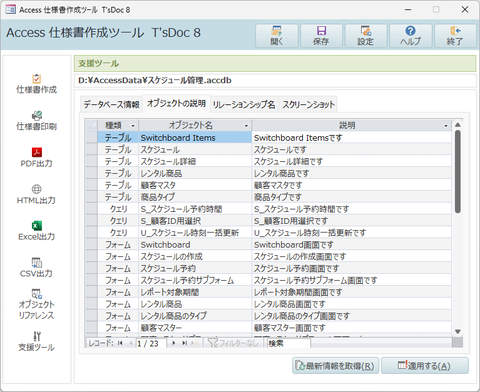Click the 適用する button
The image size is (480, 392).
pyautogui.click(x=425, y=366)
